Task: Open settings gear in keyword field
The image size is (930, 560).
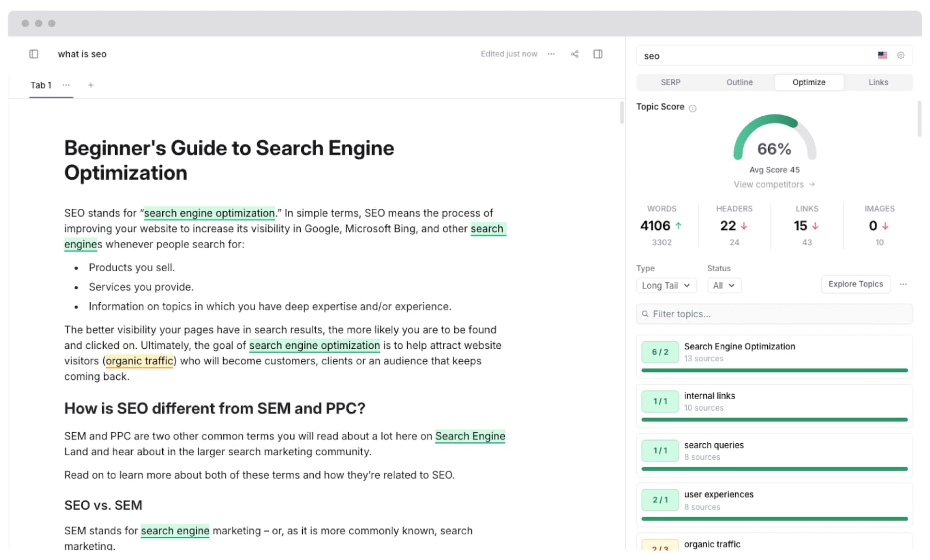Action: pyautogui.click(x=900, y=55)
